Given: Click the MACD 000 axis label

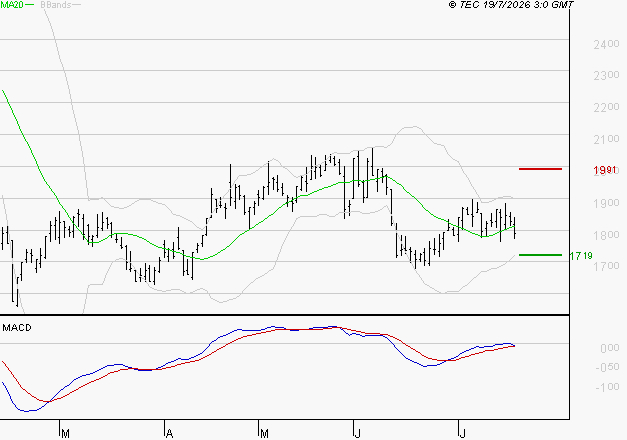Looking at the screenshot, I should tap(610, 348).
